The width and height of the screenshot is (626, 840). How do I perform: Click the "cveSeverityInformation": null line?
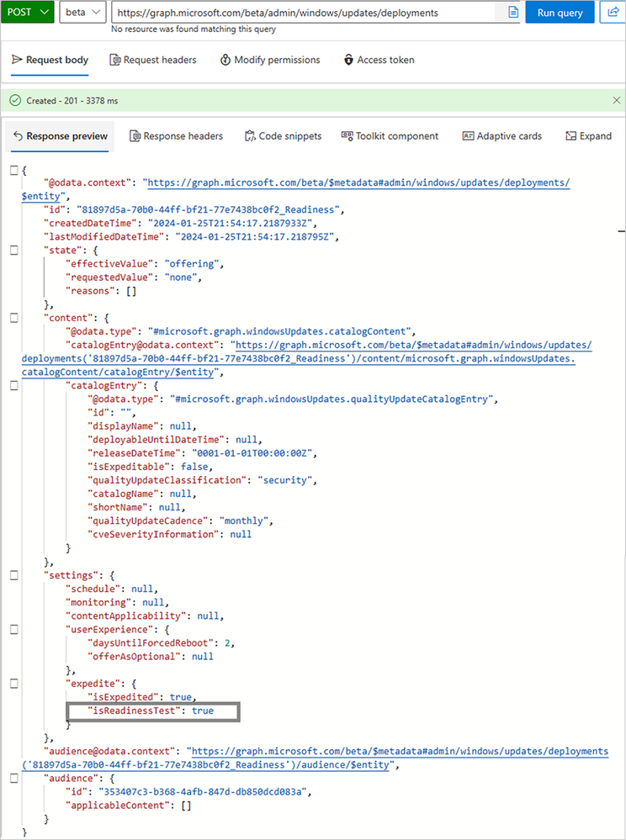(170, 534)
